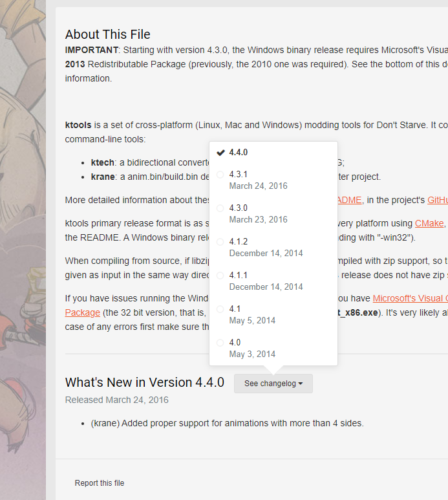Select the radio button for version 4.3.0
Image resolution: width=448 pixels, height=500 pixels.
(x=220, y=208)
